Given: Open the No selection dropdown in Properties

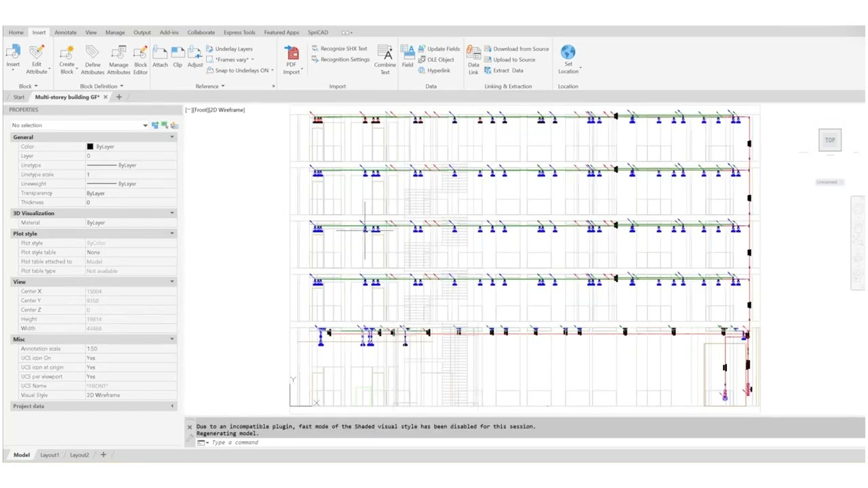Looking at the screenshot, I should point(144,125).
